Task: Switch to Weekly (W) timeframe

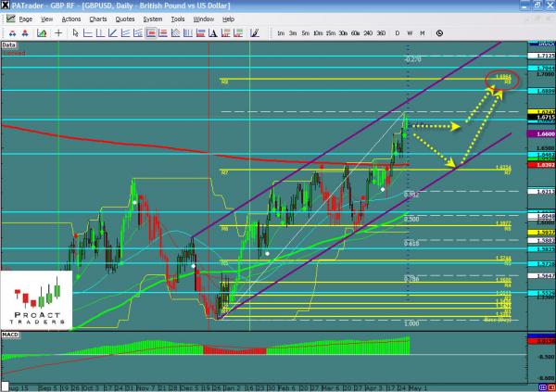Action: pyautogui.click(x=409, y=33)
